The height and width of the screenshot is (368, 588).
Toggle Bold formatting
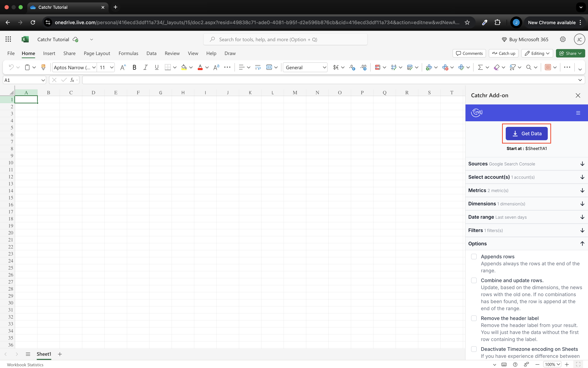[x=134, y=67]
